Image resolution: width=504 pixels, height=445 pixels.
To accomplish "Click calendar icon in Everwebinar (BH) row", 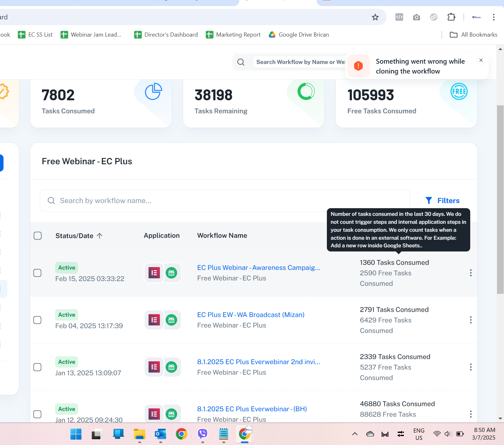I will pyautogui.click(x=171, y=414).
